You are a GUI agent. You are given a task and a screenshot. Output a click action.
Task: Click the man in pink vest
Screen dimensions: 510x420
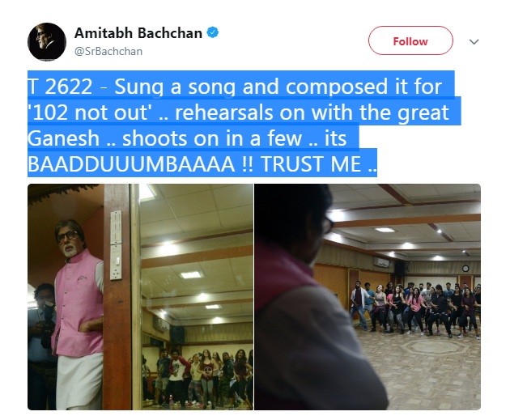pos(76,314)
